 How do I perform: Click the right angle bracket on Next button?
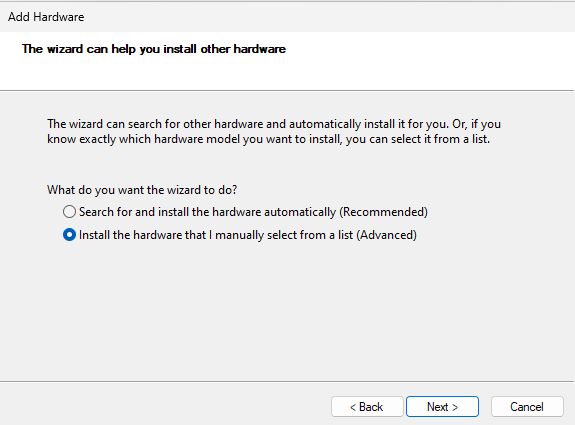pos(455,407)
